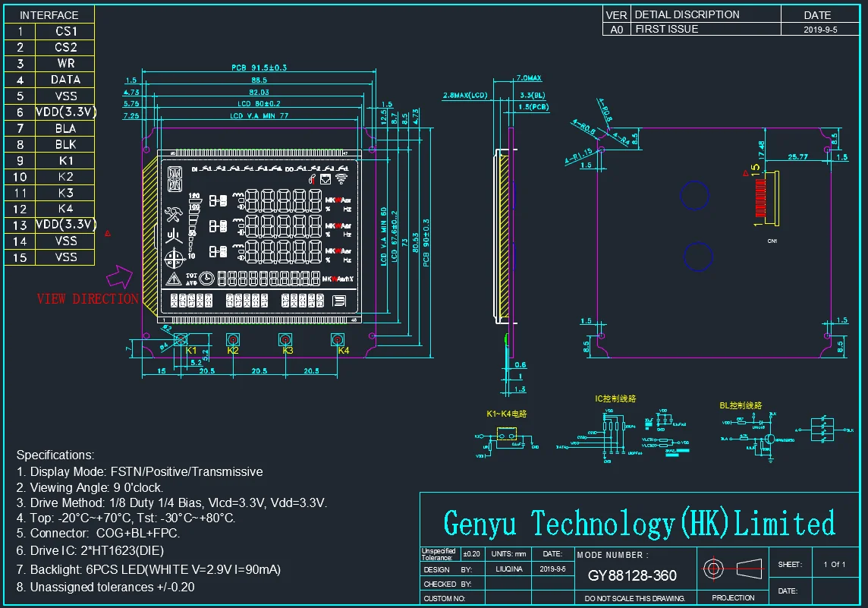The height and width of the screenshot is (608, 868).
Task: Click the wrench and hammer icon on the LCD
Action: pyautogui.click(x=174, y=215)
